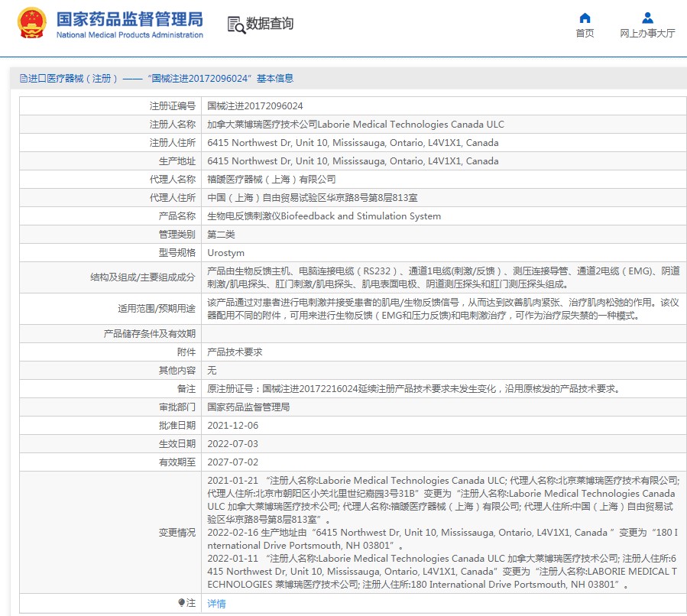Click the 备注 row label
Image resolution: width=687 pixels, height=616 pixels.
186,389
